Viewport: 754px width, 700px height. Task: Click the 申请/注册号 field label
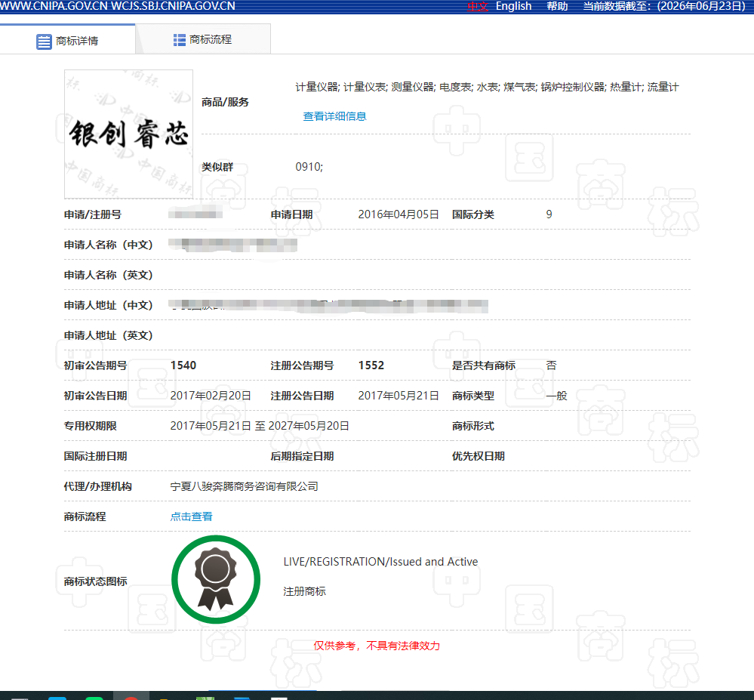(92, 214)
